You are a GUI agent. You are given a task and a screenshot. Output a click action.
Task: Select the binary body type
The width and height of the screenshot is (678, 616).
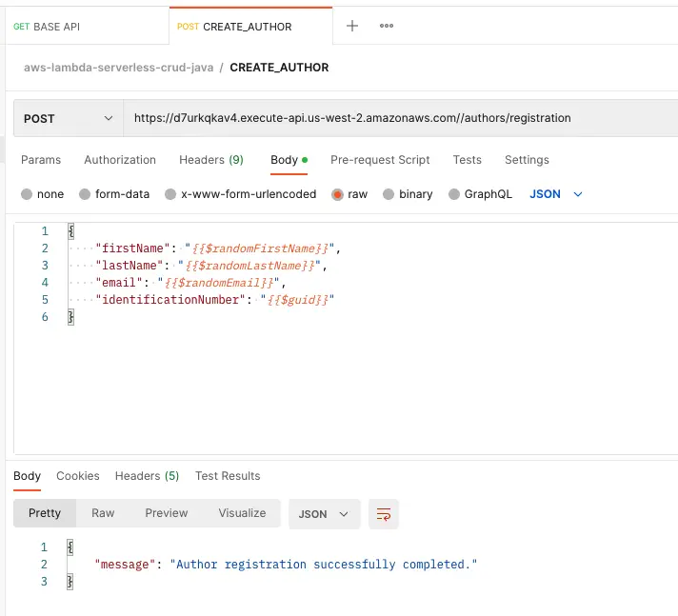(x=408, y=194)
